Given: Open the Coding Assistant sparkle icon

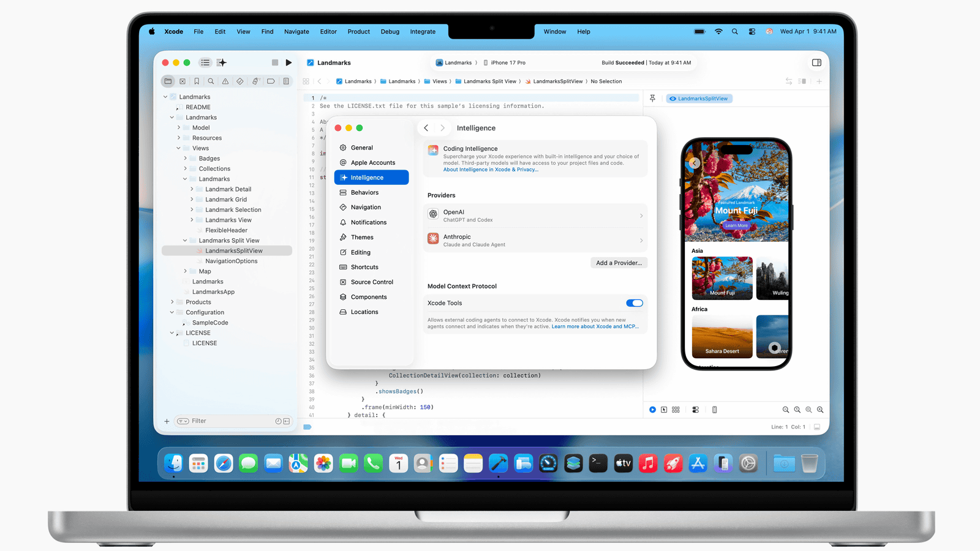Looking at the screenshot, I should pyautogui.click(x=222, y=62).
